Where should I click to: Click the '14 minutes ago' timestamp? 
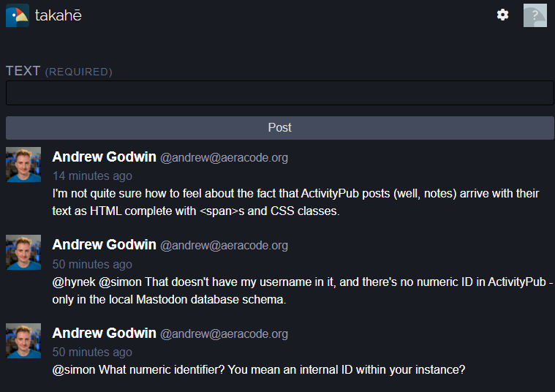click(x=92, y=176)
